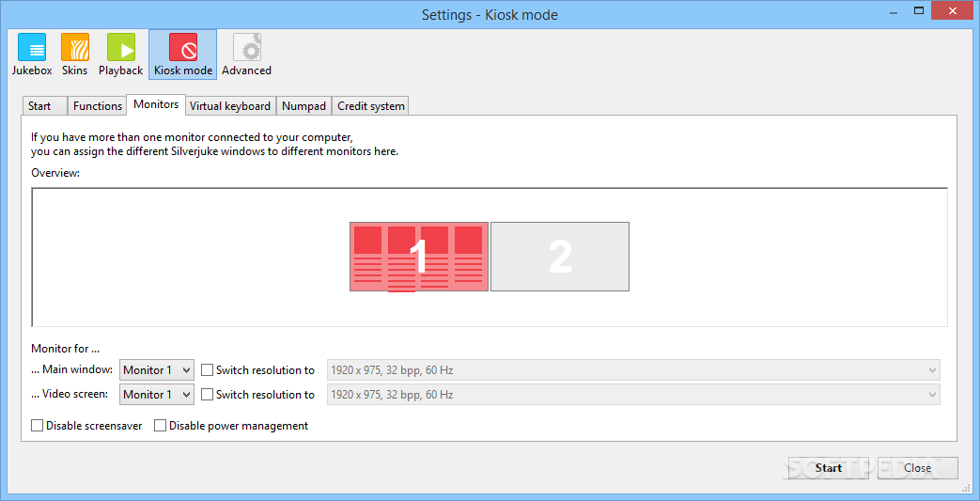Open the Virtual keyboard tab

230,105
